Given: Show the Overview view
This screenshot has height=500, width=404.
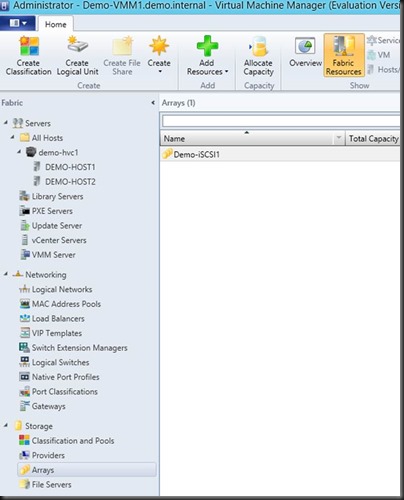Looking at the screenshot, I should [305, 52].
